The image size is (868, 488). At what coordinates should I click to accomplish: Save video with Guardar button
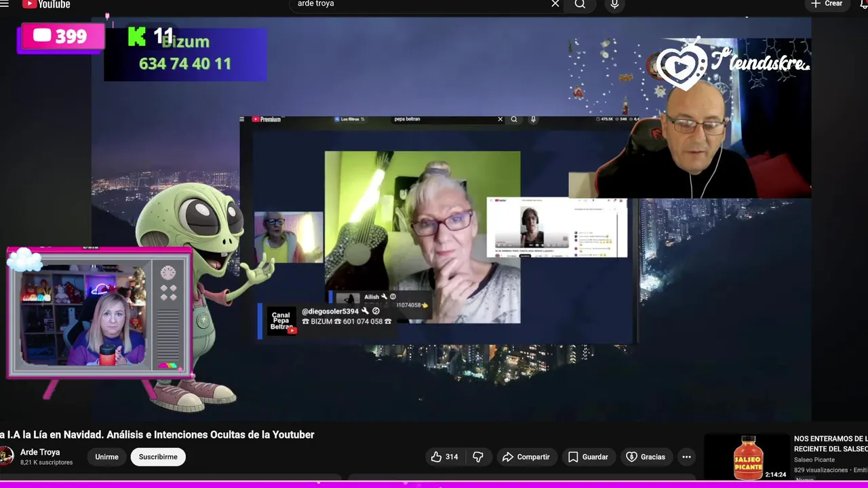point(588,457)
